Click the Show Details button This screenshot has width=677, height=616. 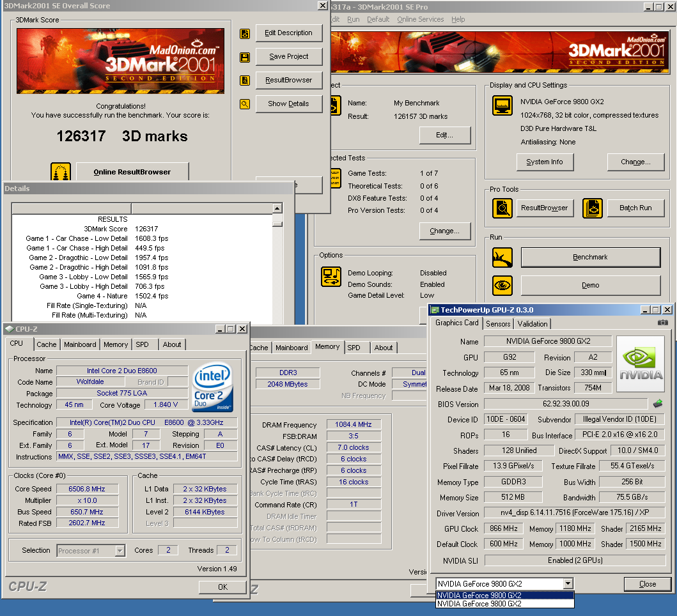click(x=288, y=104)
